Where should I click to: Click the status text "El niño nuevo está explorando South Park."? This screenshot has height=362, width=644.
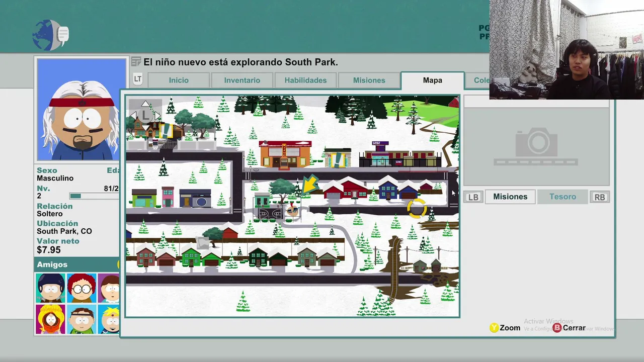(x=241, y=62)
